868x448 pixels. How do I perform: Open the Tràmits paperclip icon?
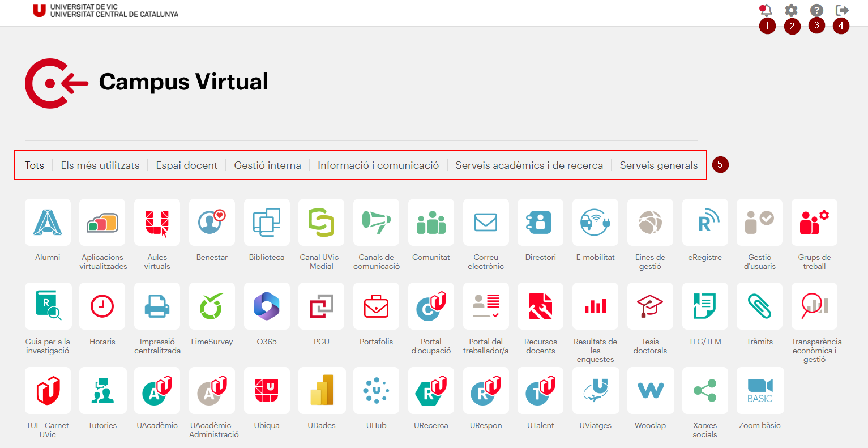pos(760,306)
